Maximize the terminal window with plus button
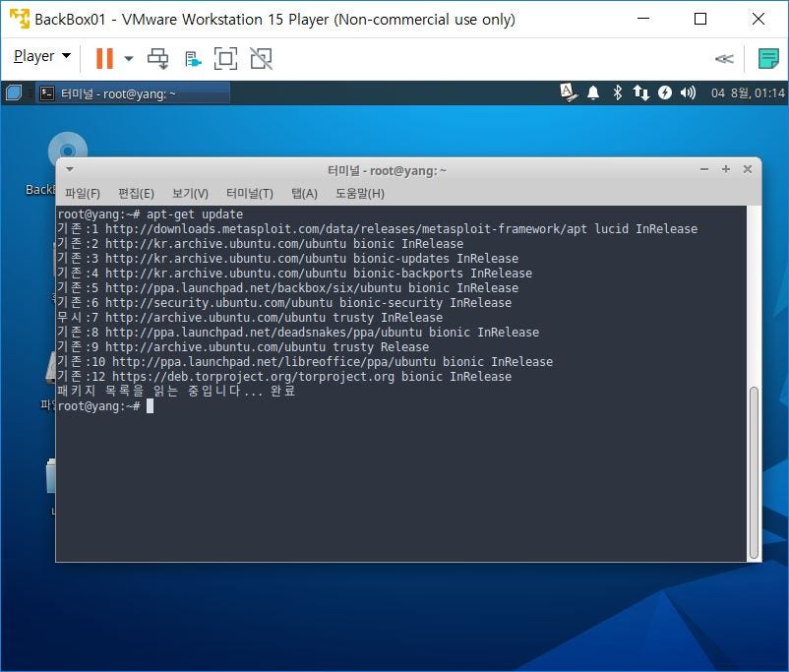The image size is (789, 672). click(726, 169)
